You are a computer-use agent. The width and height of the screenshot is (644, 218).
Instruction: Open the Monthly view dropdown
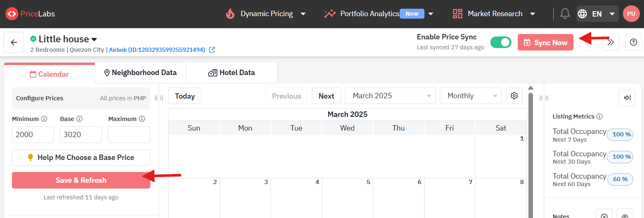click(x=470, y=96)
